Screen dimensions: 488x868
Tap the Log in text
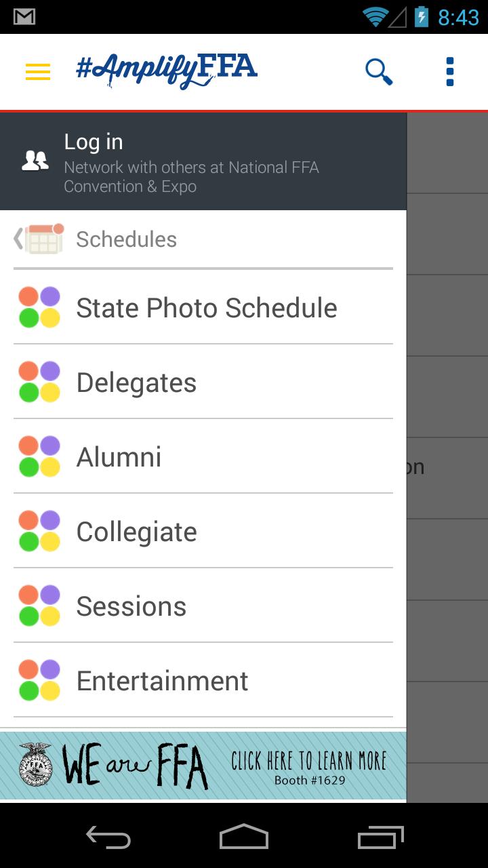pos(94,142)
